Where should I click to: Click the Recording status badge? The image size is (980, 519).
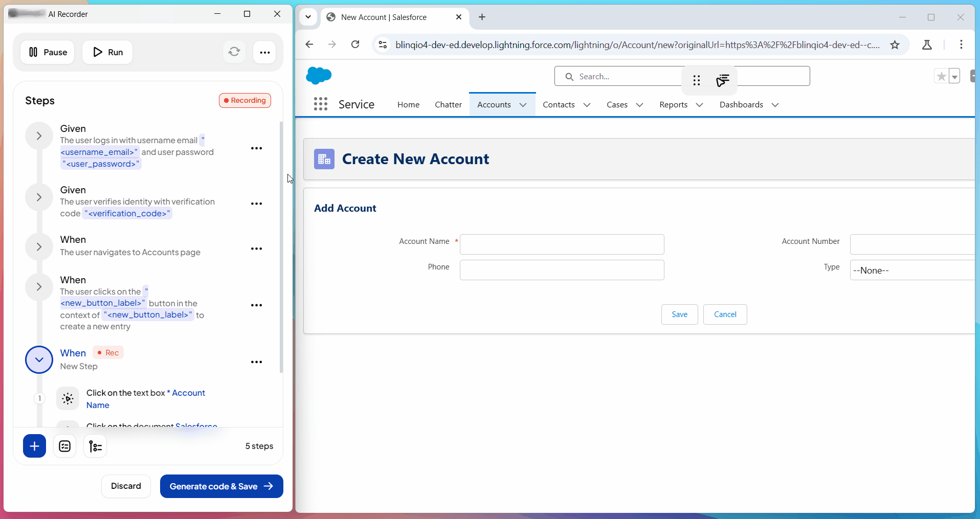(x=245, y=100)
